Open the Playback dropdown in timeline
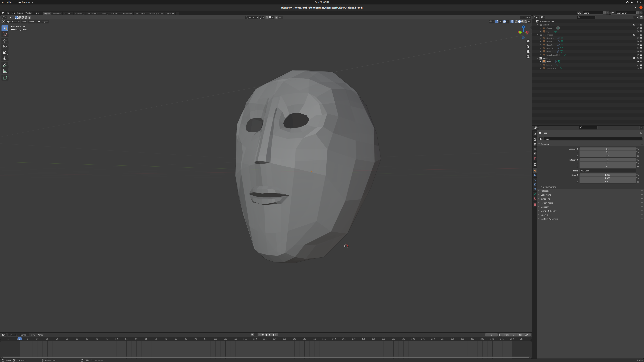The height and width of the screenshot is (362, 644). point(13,335)
